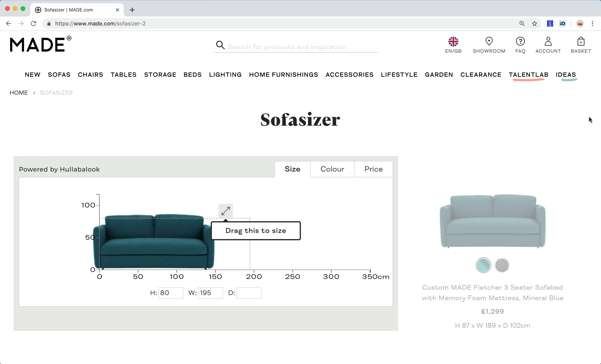
Task: Open the SOFAS navigation menu
Action: coord(59,75)
